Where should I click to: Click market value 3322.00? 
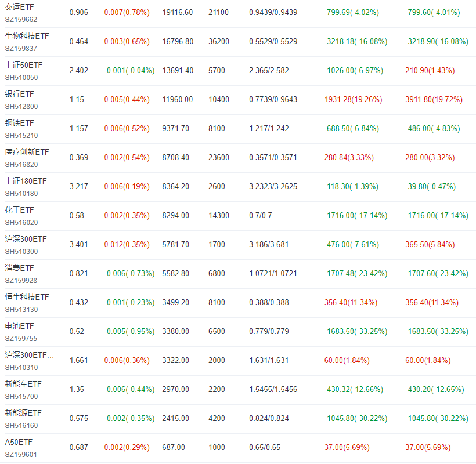175,360
